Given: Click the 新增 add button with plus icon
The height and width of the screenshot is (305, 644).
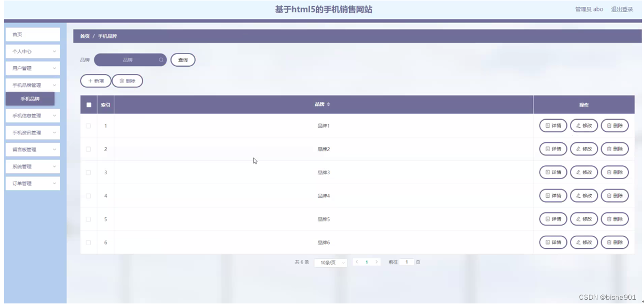Looking at the screenshot, I should 95,81.
